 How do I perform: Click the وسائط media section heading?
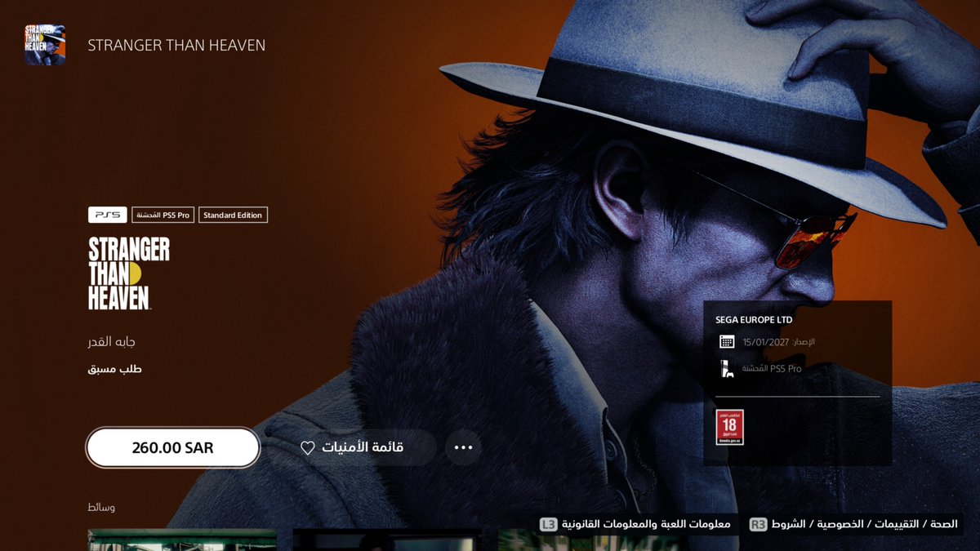click(x=101, y=508)
